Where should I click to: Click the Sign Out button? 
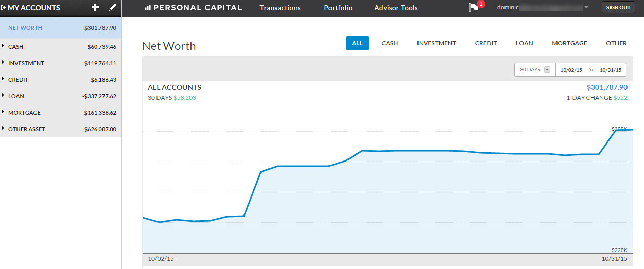[618, 8]
